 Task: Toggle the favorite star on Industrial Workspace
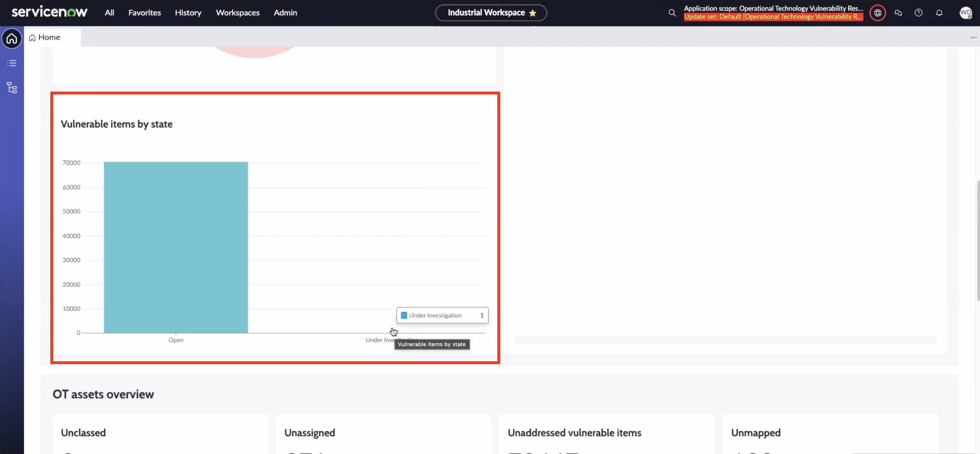(533, 13)
